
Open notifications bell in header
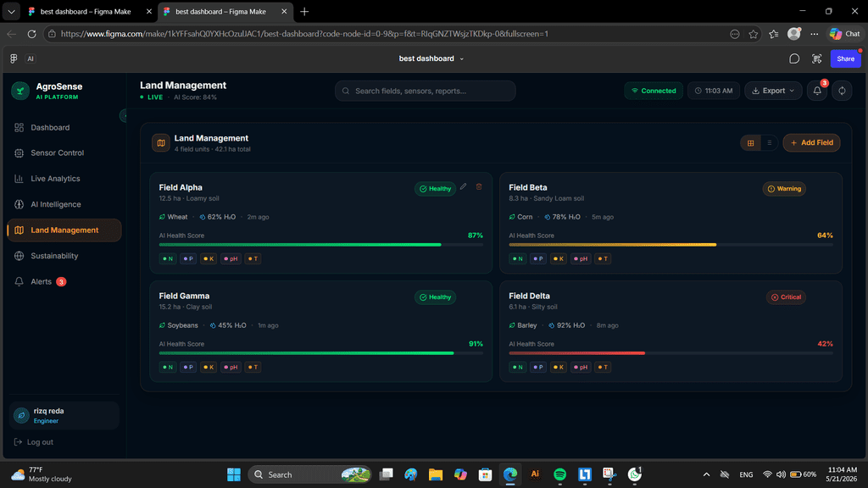817,91
